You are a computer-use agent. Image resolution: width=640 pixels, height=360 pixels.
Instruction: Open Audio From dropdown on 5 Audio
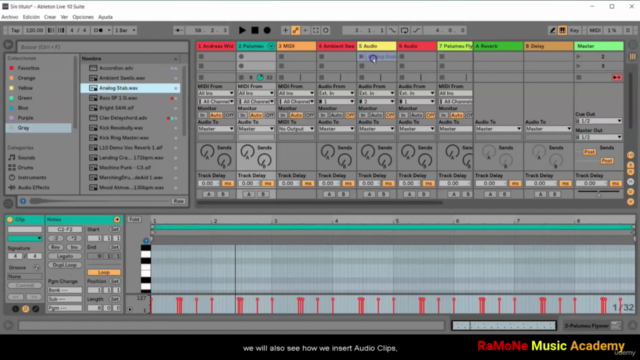[376, 93]
